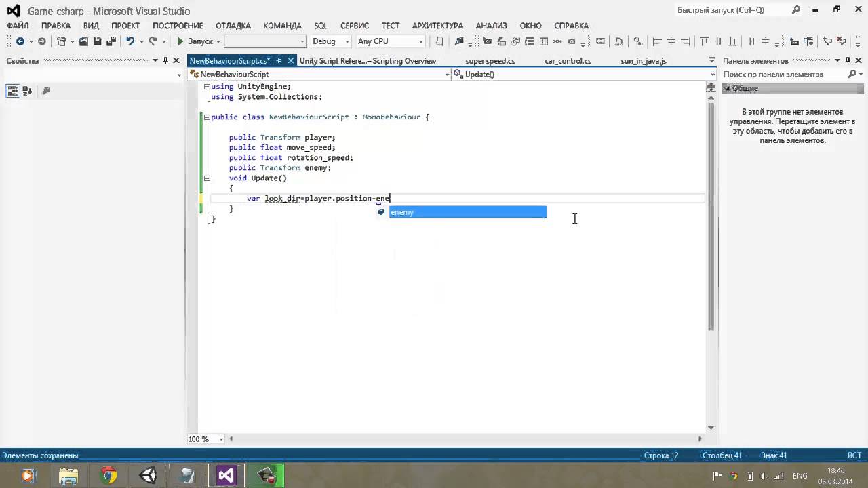
Task: Toggle auto-hide pin on Панель элементов
Action: 848,61
